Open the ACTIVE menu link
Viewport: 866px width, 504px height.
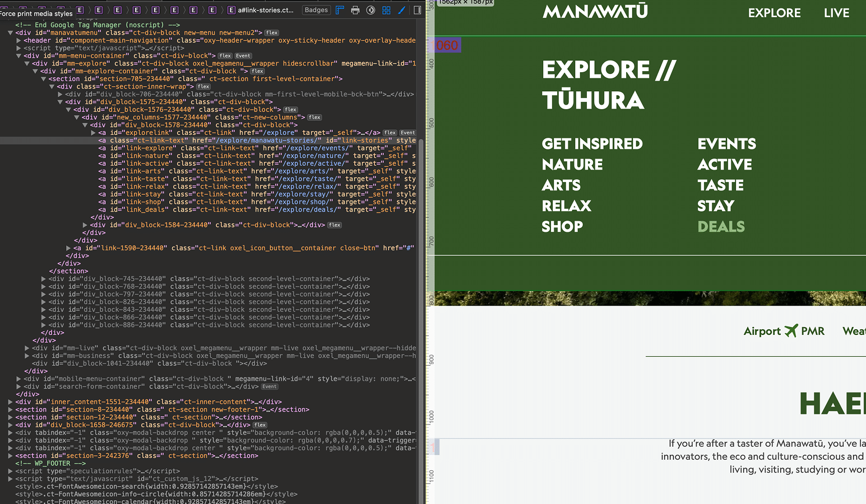(725, 165)
